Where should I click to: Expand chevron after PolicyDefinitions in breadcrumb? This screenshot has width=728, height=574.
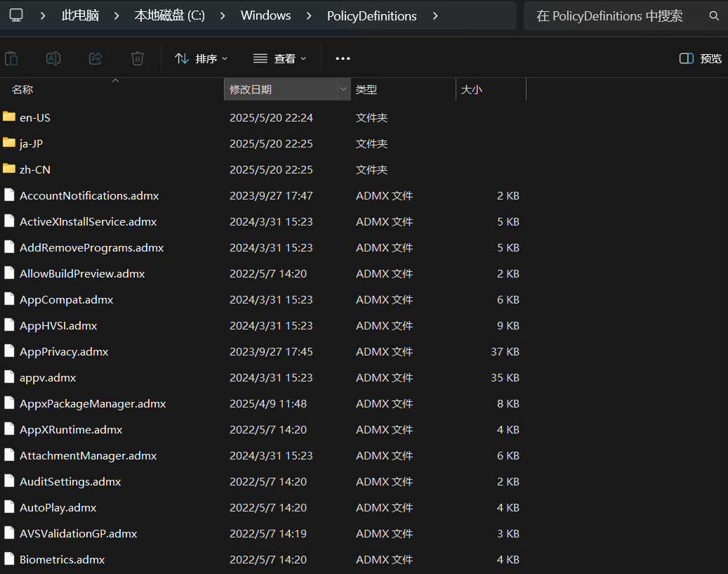[x=435, y=15]
